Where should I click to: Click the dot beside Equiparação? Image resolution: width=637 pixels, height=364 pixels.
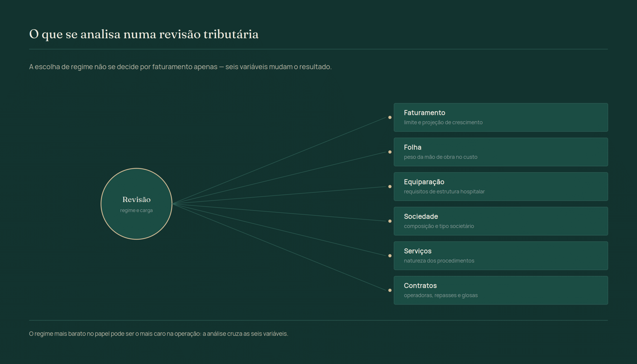(x=390, y=187)
